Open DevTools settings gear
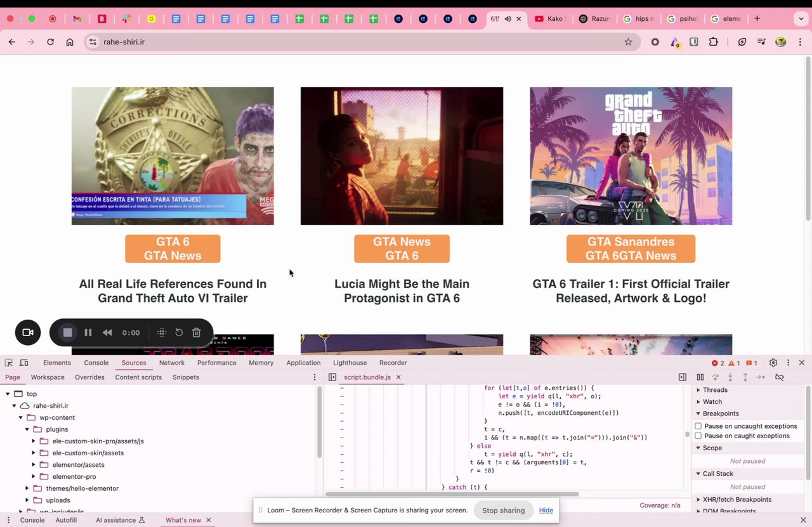Screen dimensions: 812x527 [x=773, y=363]
